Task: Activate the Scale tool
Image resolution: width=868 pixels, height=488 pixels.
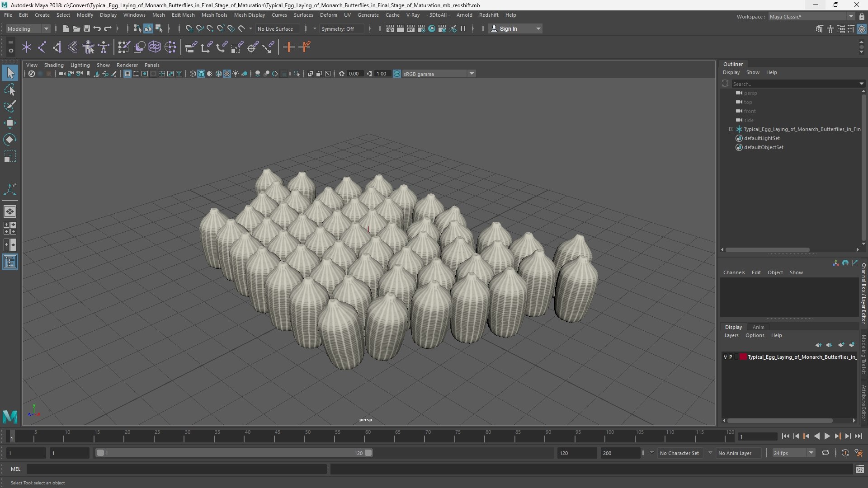Action: 10,156
